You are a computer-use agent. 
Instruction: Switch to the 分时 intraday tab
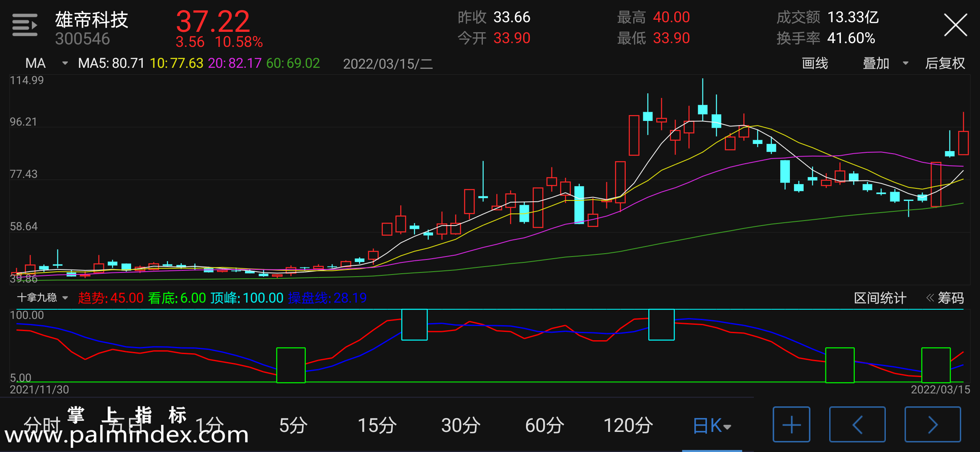pos(42,426)
